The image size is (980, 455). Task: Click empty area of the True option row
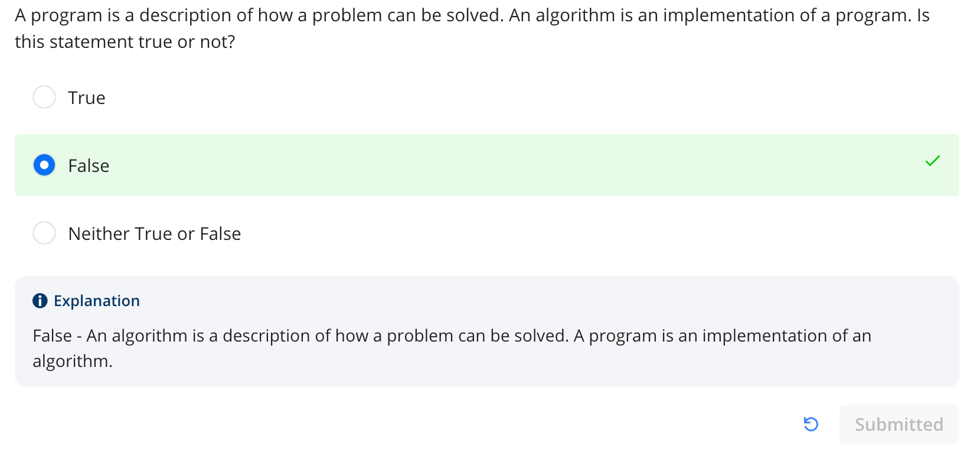pos(531,97)
